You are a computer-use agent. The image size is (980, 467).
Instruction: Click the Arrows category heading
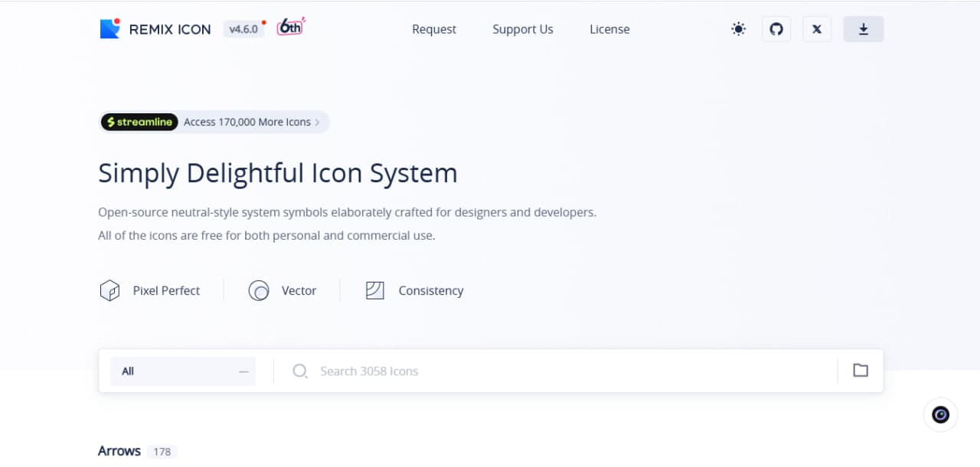pos(119,451)
